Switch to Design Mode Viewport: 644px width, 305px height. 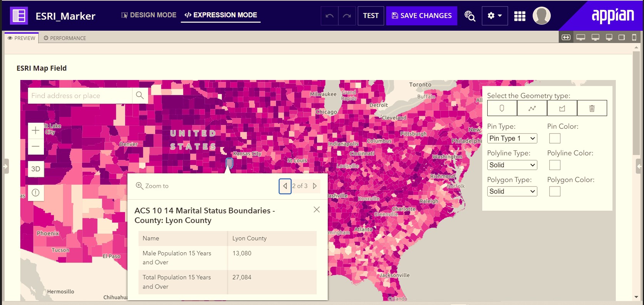coord(149,15)
